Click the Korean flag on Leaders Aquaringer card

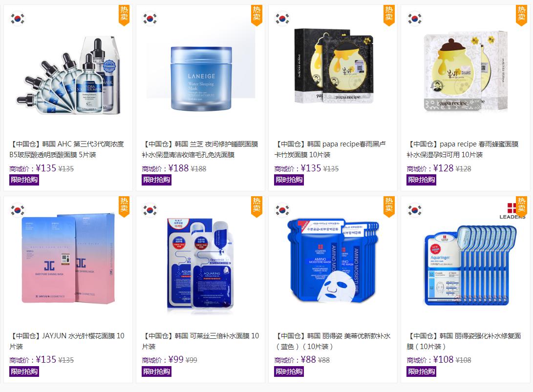click(x=415, y=210)
